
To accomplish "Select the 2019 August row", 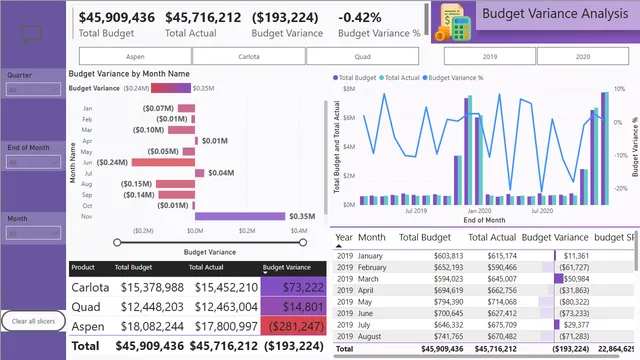I will pos(484,336).
